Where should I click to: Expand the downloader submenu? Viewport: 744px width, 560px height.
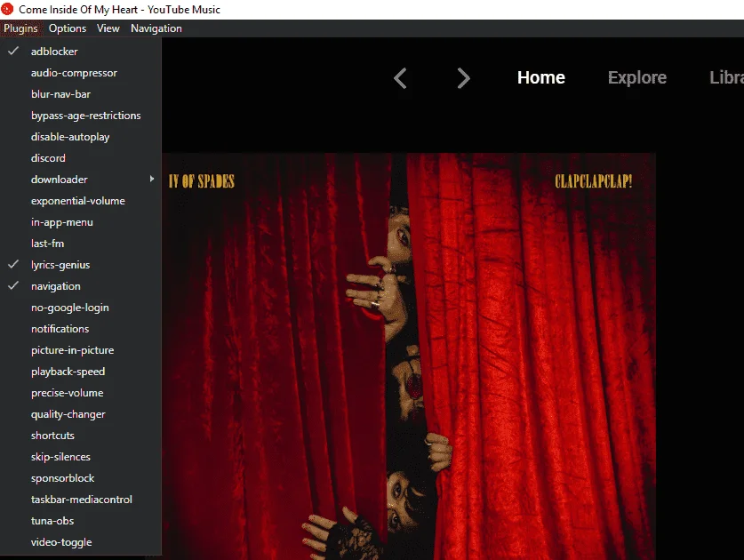tap(81, 180)
